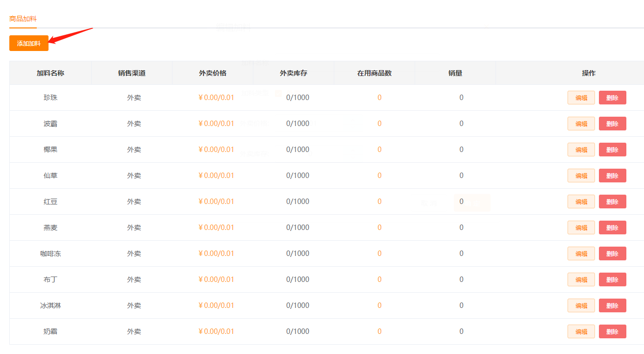This screenshot has width=644, height=354.
Task: Edit the 珍珠 topping row
Action: click(x=581, y=98)
